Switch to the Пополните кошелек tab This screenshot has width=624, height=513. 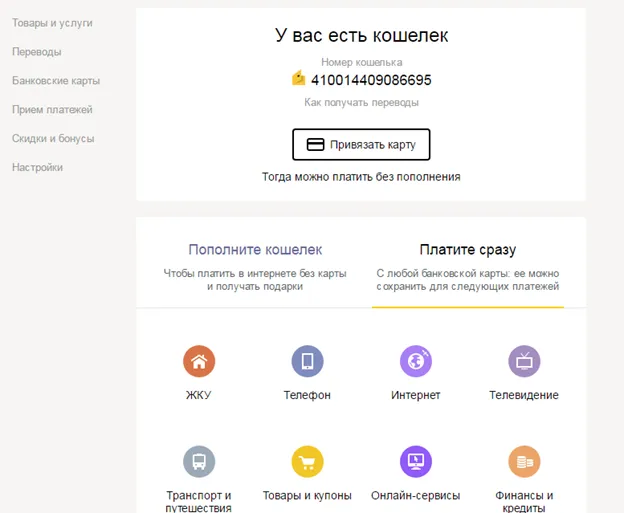255,250
